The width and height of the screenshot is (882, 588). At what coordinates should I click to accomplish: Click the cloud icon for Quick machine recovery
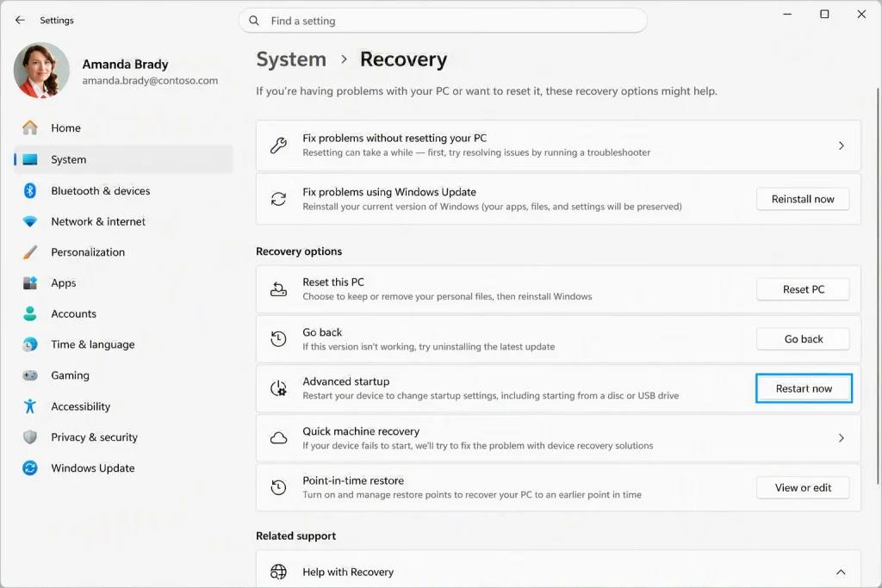pyautogui.click(x=278, y=438)
